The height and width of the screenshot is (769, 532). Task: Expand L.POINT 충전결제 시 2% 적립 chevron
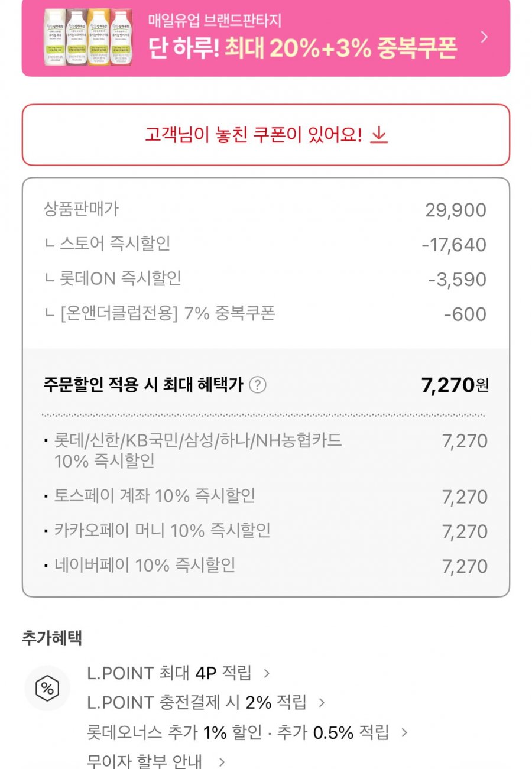[322, 703]
